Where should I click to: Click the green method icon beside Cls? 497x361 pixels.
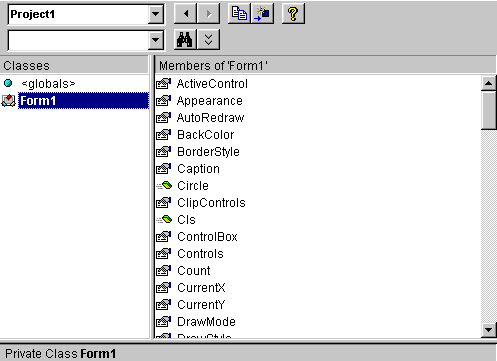click(164, 219)
